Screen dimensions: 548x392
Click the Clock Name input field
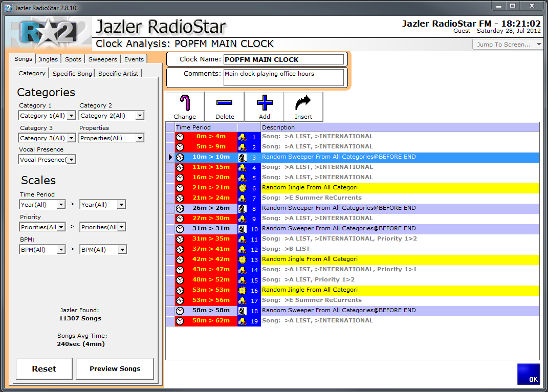coord(283,59)
